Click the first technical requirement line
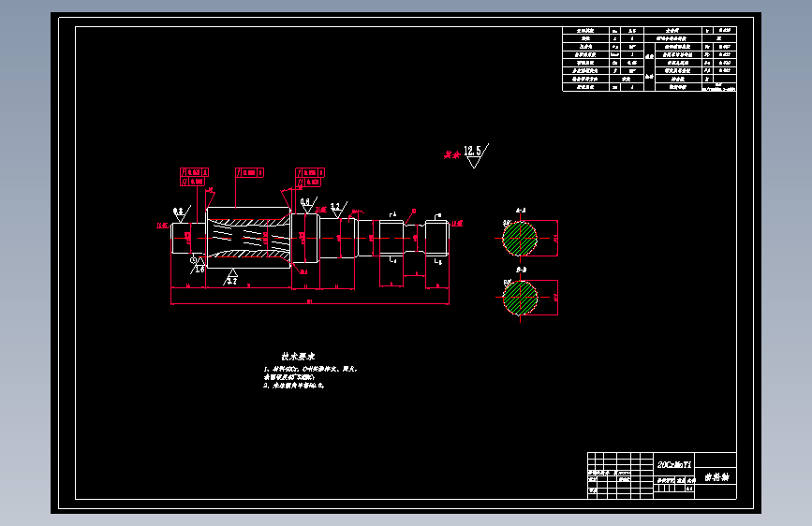The image size is (812, 526). coord(310,373)
